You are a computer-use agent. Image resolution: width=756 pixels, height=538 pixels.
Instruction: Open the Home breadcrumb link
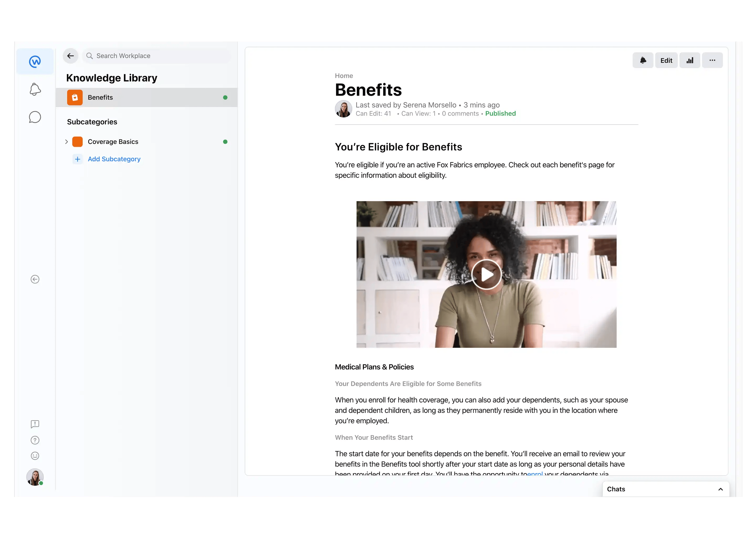344,76
